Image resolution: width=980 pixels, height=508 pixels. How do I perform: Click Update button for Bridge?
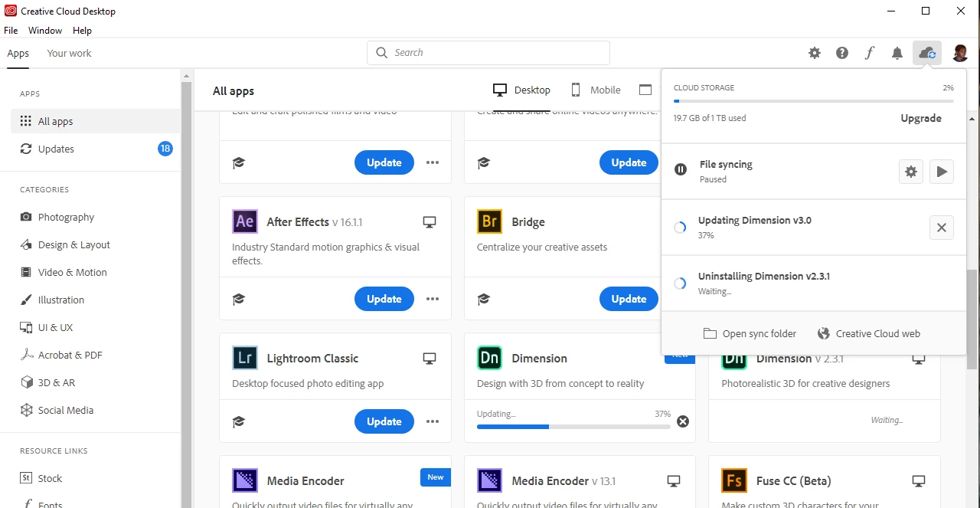click(629, 299)
